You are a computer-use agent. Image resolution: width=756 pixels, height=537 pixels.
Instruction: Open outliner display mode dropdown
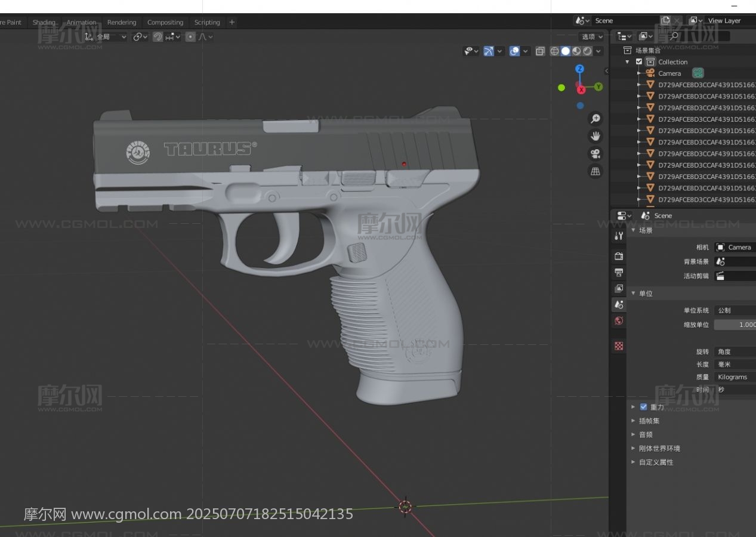pos(644,36)
